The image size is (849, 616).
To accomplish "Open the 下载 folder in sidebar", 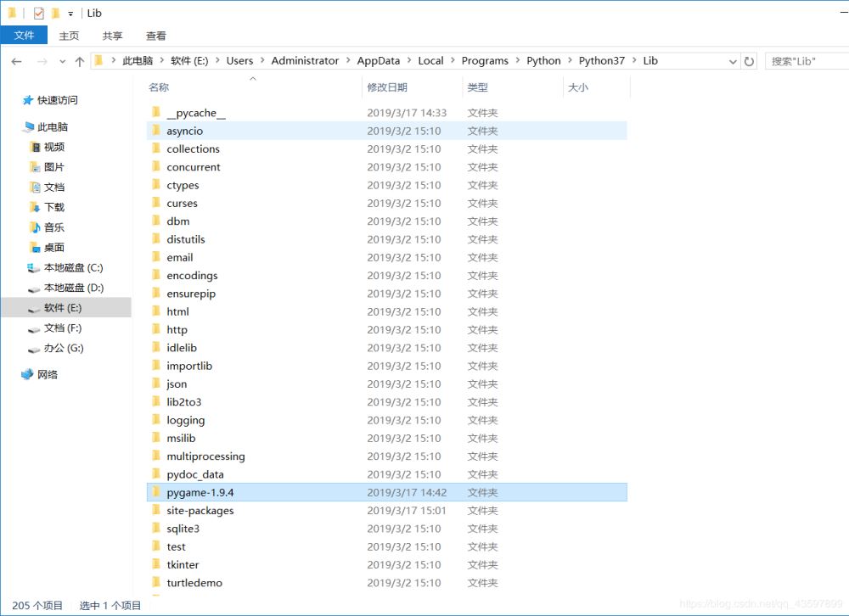I will tap(47, 207).
